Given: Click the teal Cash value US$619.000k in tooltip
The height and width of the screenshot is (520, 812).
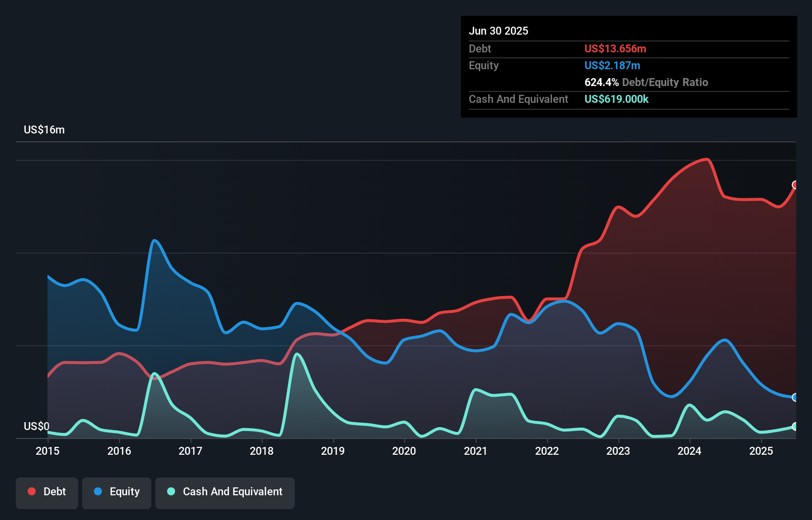Looking at the screenshot, I should pyautogui.click(x=616, y=99).
